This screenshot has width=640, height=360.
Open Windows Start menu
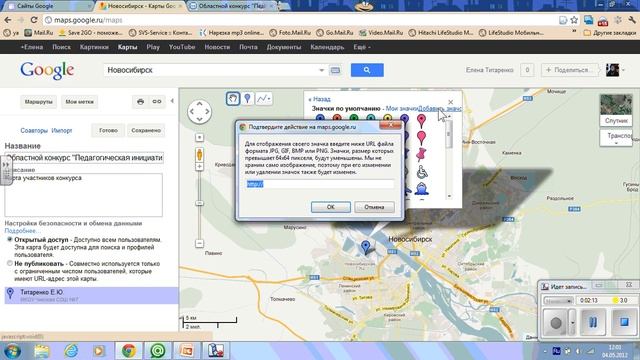(x=12, y=351)
